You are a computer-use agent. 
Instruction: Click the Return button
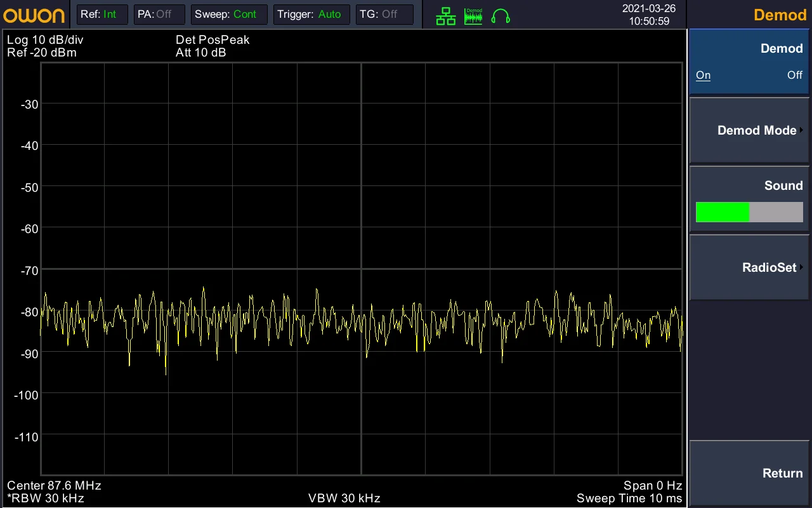(749, 473)
